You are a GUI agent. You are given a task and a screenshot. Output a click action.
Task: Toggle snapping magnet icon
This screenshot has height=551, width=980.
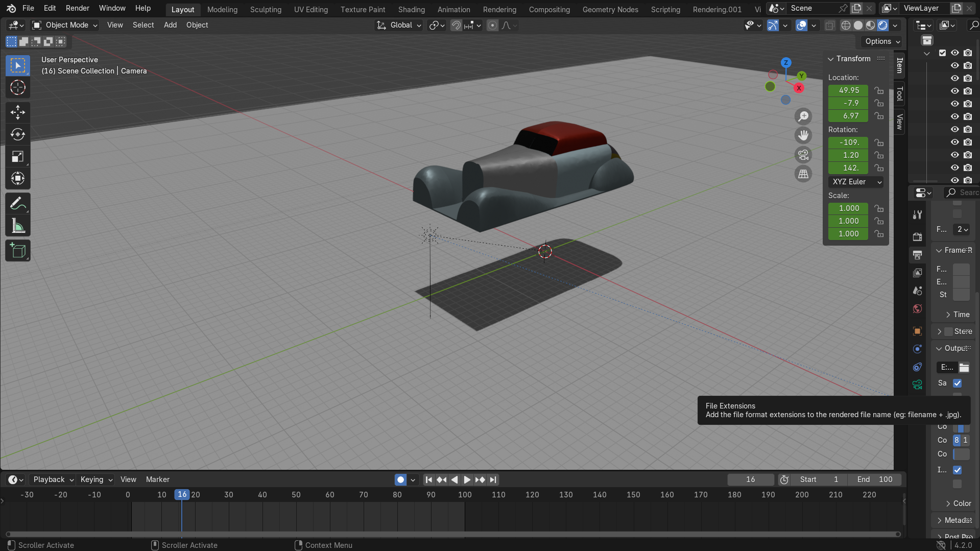tap(456, 25)
